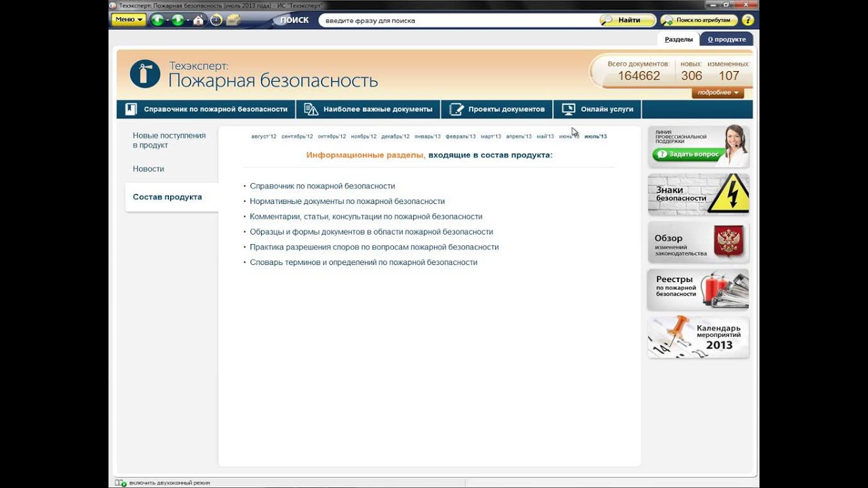The image size is (868, 488).
Task: Open the май'13 month link
Action: click(545, 137)
